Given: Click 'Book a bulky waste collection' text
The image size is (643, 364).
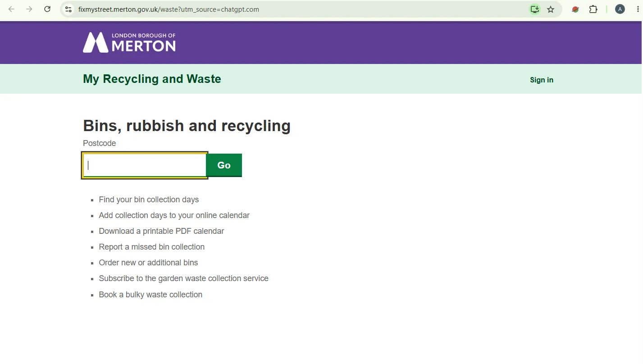Looking at the screenshot, I should pos(150,295).
